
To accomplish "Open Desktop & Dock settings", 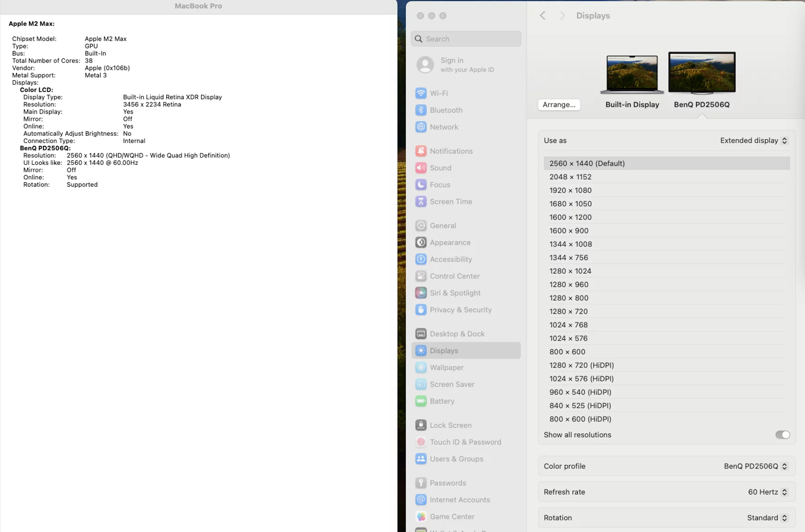I will [457, 333].
